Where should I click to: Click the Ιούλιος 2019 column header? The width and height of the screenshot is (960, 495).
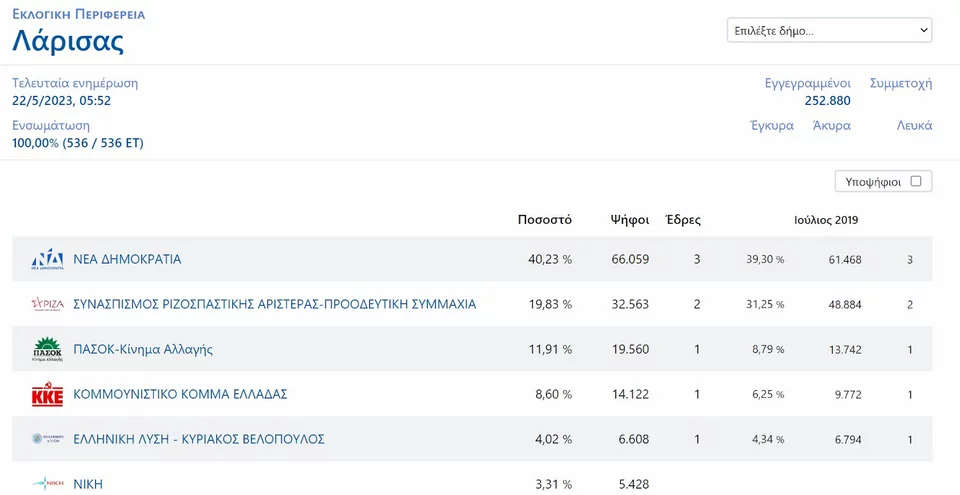[x=826, y=220]
